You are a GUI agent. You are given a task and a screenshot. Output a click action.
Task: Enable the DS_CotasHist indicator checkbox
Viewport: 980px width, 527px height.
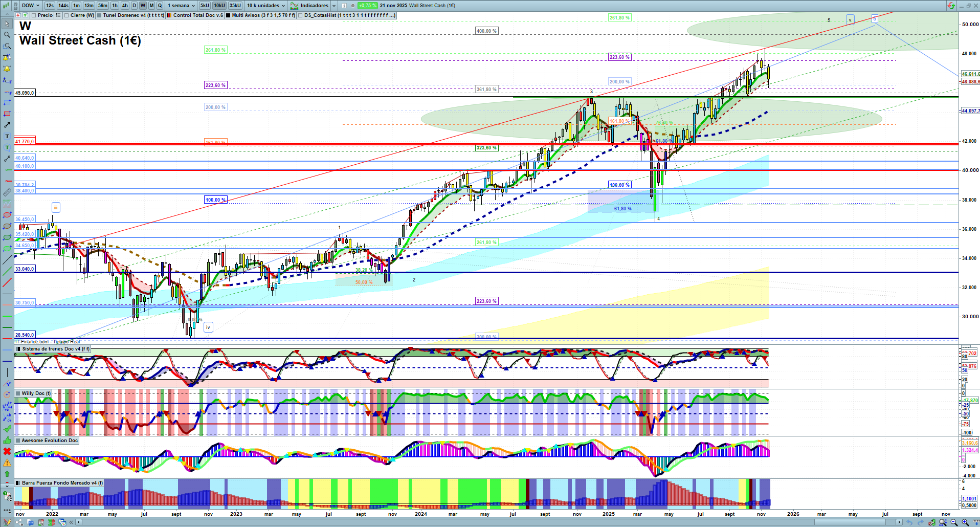coord(300,15)
